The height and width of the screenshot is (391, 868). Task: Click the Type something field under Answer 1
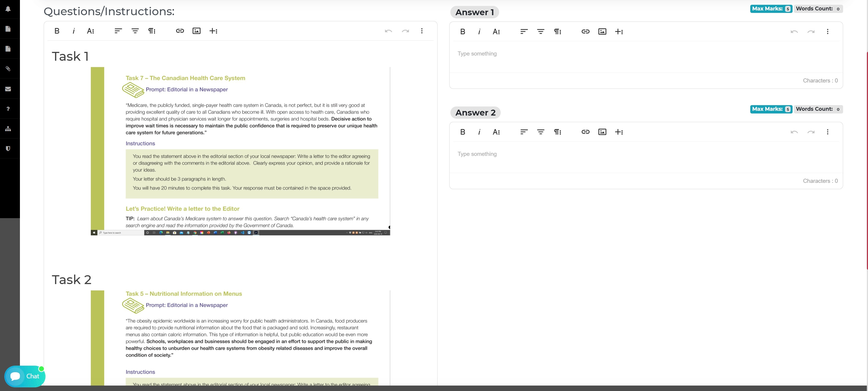click(477, 53)
